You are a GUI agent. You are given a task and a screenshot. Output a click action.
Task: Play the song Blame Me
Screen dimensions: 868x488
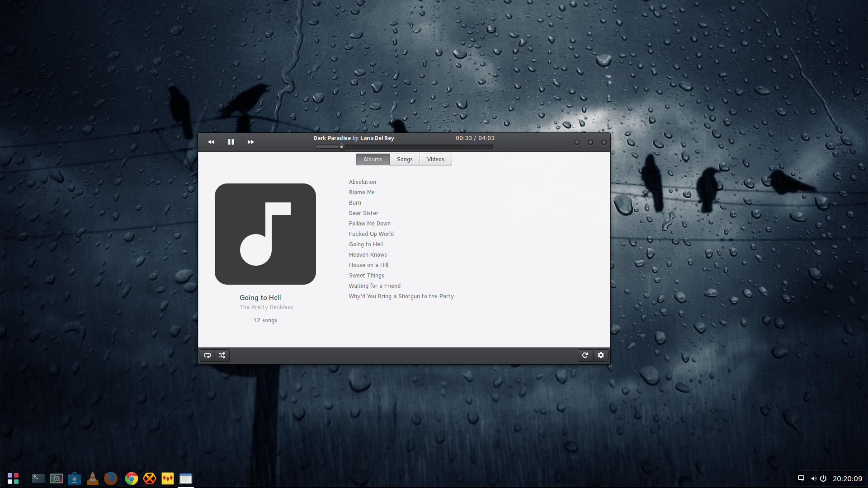tap(362, 192)
